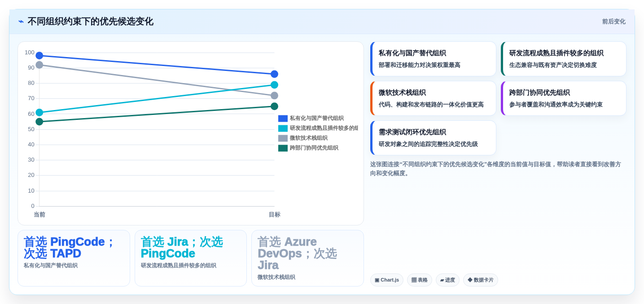The width and height of the screenshot is (644, 304).
Task: Click the blue data point at 目标 86
Action: [x=274, y=74]
